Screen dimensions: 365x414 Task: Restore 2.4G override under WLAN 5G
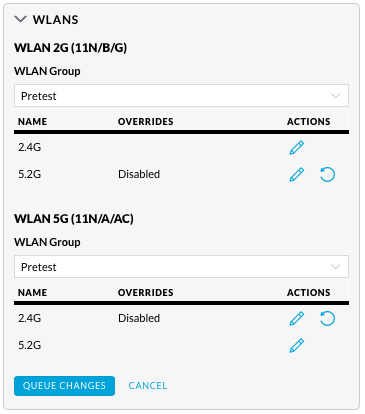pos(327,318)
